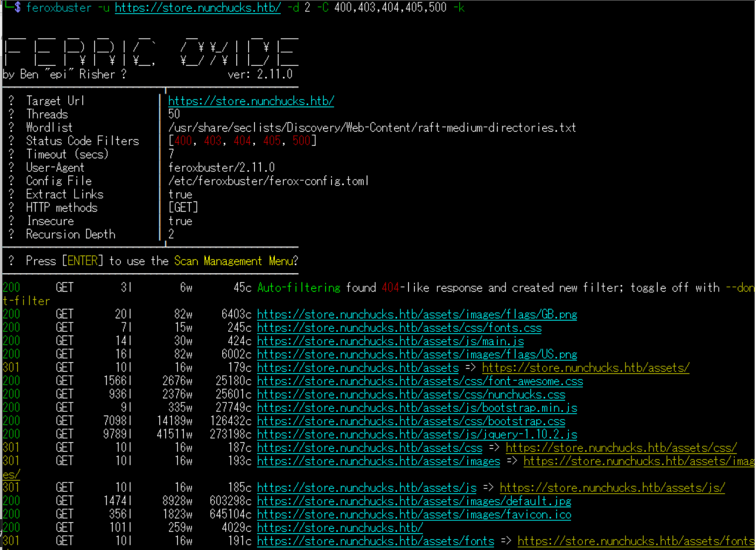
Task: Click the assets/js/main.js URL
Action: pos(390,341)
